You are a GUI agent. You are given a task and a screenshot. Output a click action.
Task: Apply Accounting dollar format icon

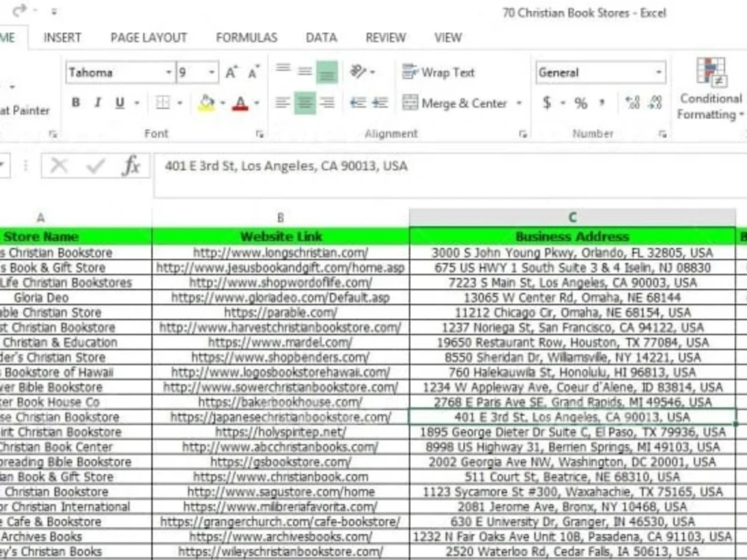(548, 103)
